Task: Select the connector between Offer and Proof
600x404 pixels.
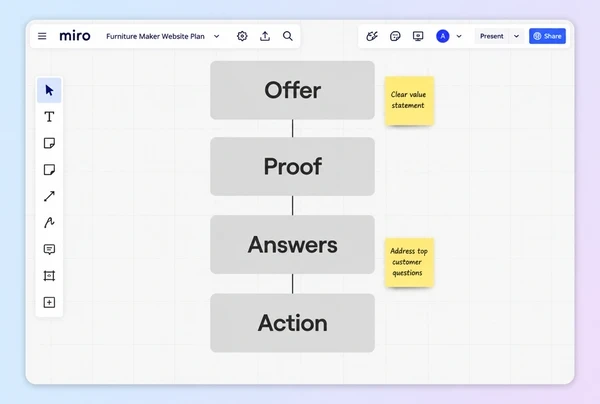Action: [x=293, y=128]
